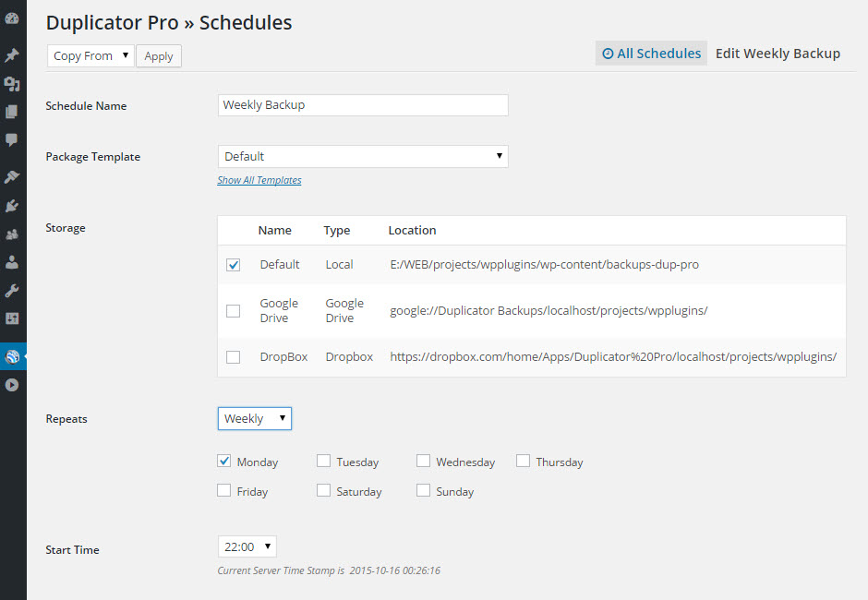Screen dimensions: 868x600
Task: Switch to the All Schedules tab
Action: (x=651, y=54)
